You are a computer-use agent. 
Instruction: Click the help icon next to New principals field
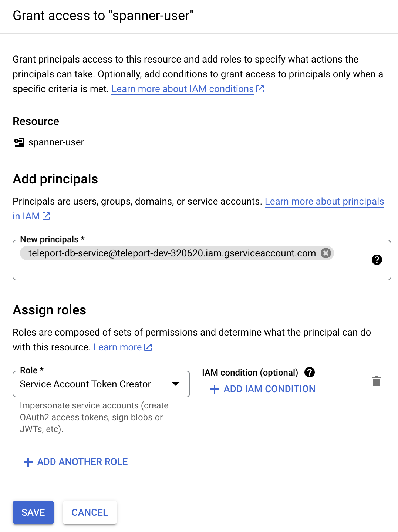click(x=377, y=260)
